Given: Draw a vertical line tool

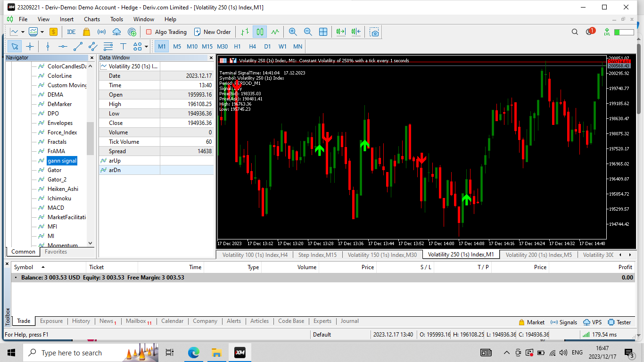Looking at the screenshot, I should [48, 46].
